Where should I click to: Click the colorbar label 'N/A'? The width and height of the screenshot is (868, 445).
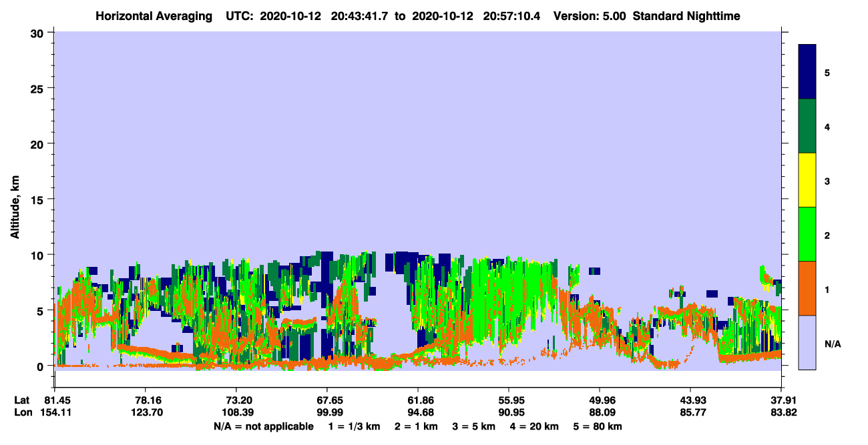[833, 344]
